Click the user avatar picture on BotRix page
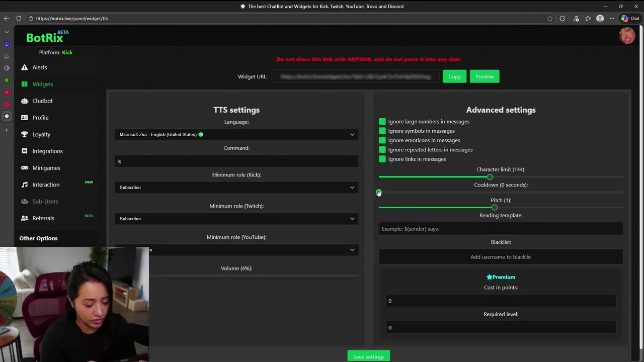Image resolution: width=644 pixels, height=362 pixels. 627,36
